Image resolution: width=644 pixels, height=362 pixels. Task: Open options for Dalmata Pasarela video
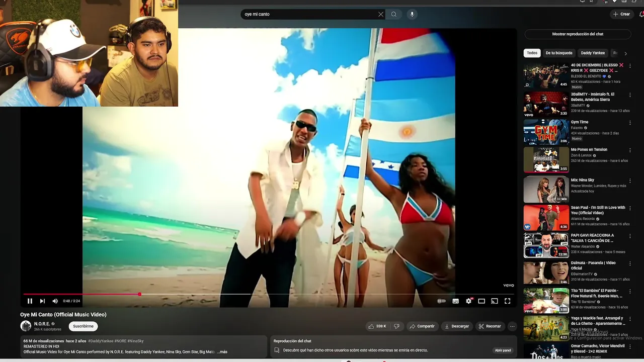point(630,263)
